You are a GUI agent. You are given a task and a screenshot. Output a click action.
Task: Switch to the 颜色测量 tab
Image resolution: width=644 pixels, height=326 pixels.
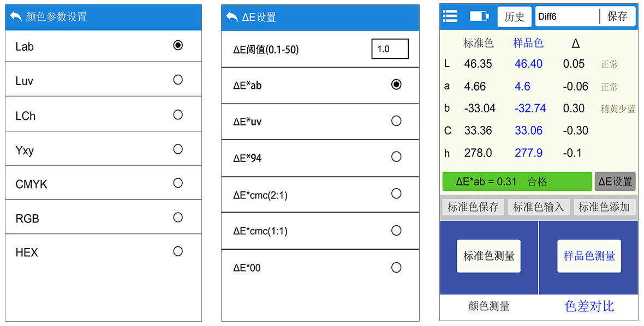click(x=489, y=306)
